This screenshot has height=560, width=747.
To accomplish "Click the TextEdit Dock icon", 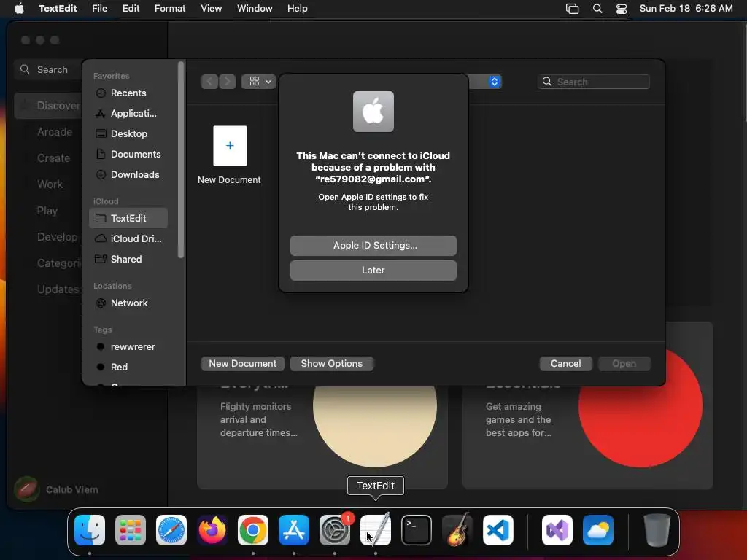I will tap(376, 530).
